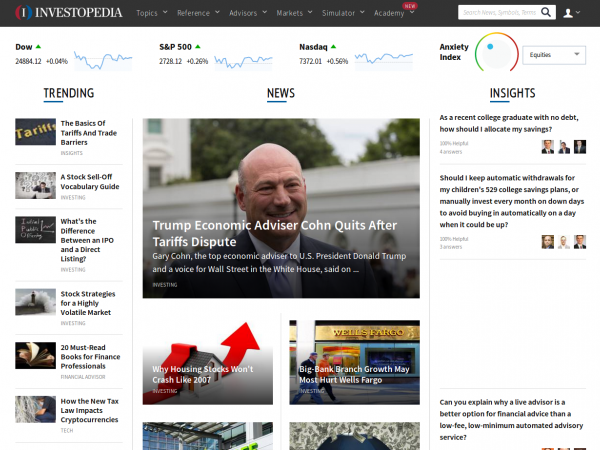600x450 pixels.
Task: Click the Nasdaq value 7372.01
Action: (311, 61)
